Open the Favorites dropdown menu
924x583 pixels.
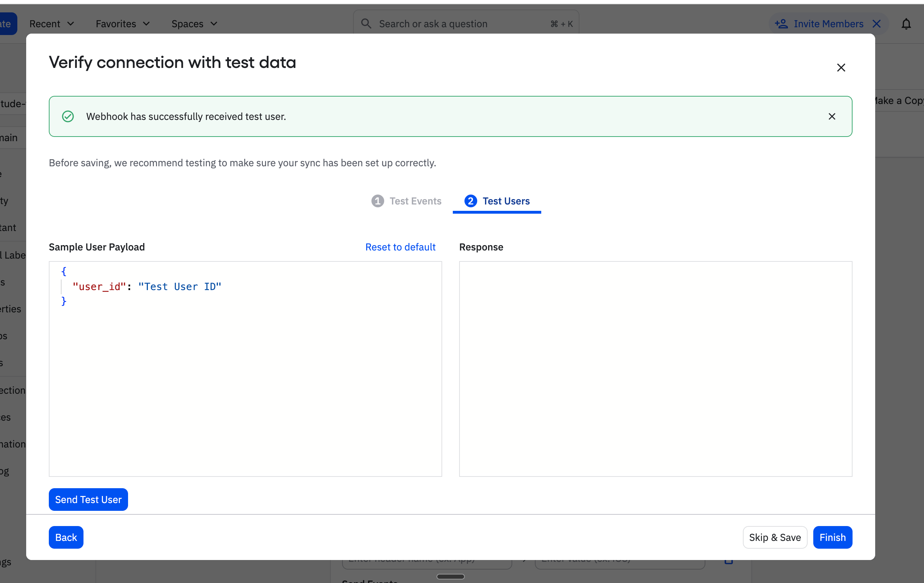(123, 24)
